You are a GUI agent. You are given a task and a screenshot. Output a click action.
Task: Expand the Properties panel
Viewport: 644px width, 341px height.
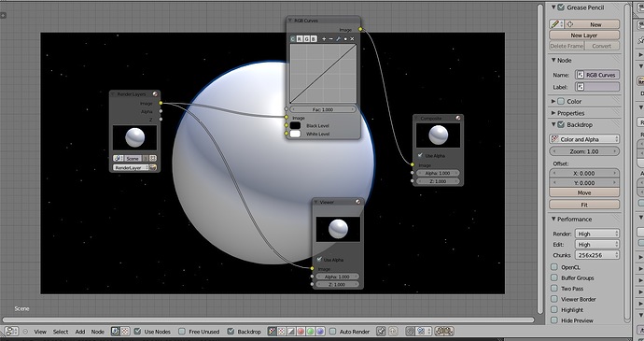point(553,113)
